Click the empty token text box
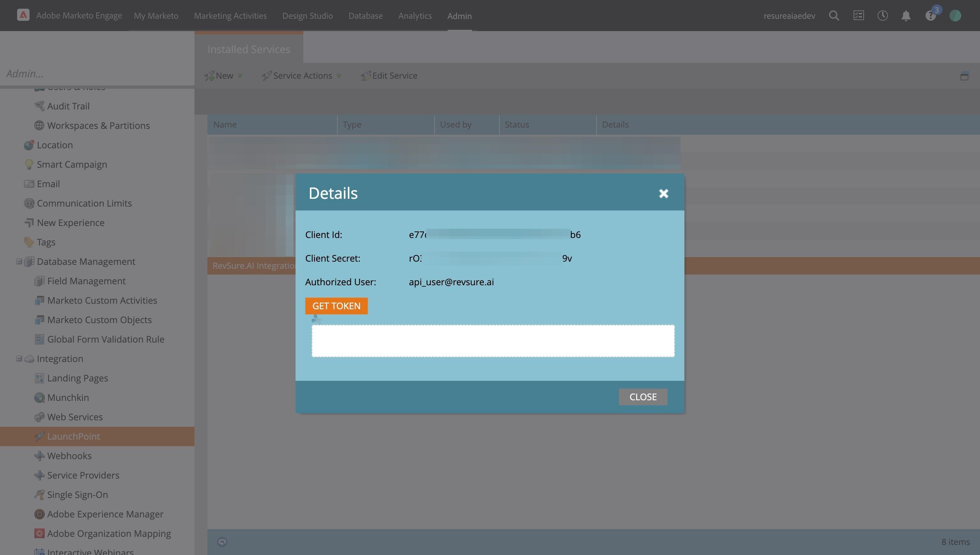 tap(493, 341)
